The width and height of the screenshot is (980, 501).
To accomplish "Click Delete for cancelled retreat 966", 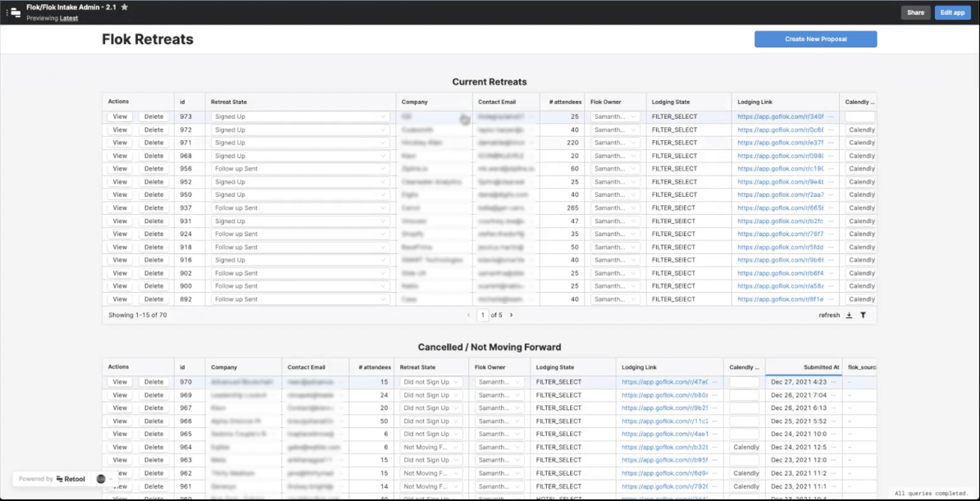I will pos(153,421).
